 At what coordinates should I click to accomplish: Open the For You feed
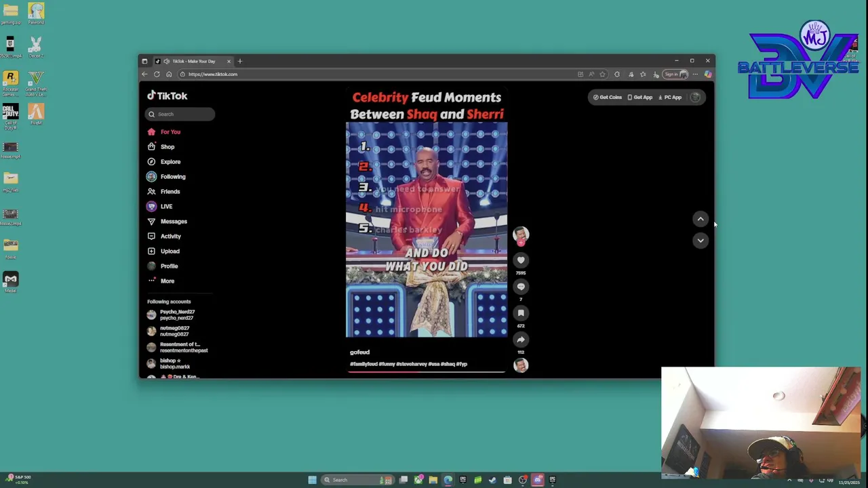point(164,132)
